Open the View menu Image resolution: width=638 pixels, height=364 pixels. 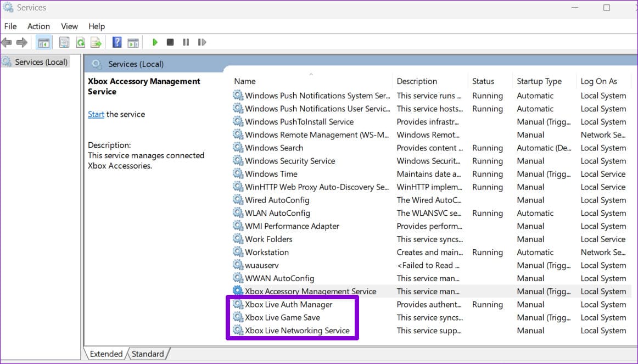click(69, 26)
